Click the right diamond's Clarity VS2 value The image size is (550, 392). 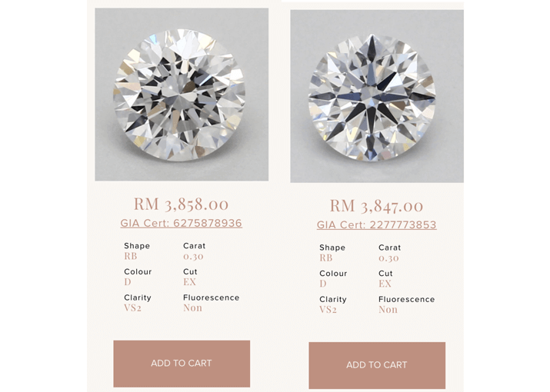pos(328,310)
